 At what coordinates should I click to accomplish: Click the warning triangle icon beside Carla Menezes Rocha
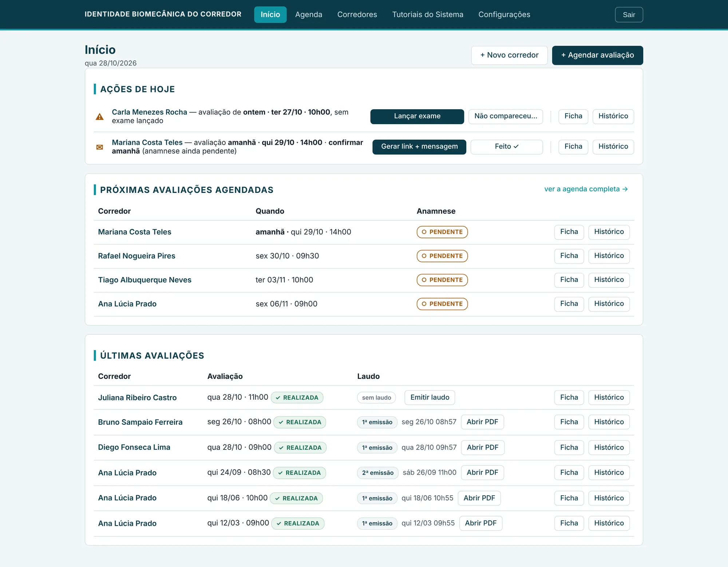click(99, 117)
